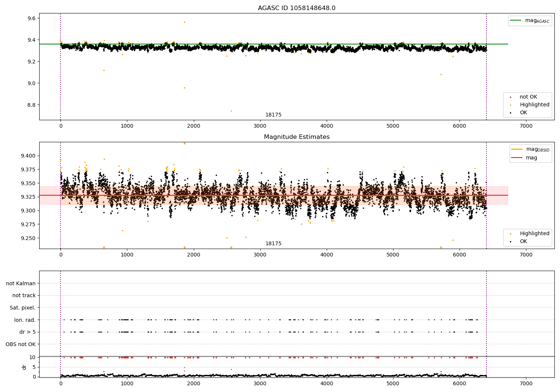Screen dimensions: 560x392
Task: Click the 'not track' row label
Action: coord(24,296)
